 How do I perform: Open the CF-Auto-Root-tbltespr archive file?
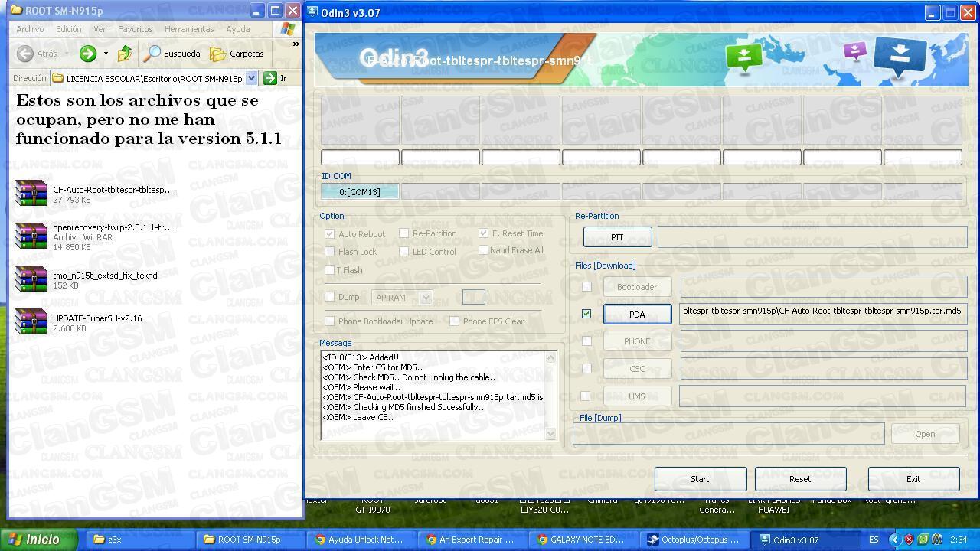[x=96, y=194]
